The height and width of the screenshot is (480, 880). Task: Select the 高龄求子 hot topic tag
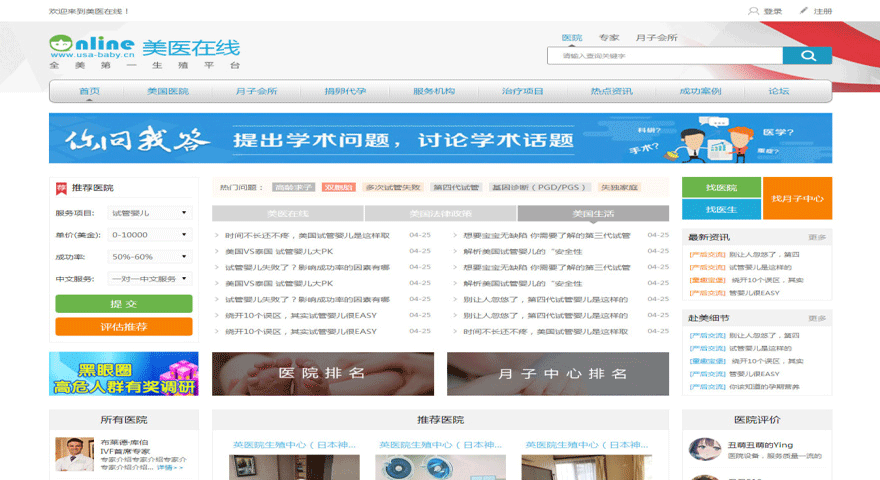[293, 188]
